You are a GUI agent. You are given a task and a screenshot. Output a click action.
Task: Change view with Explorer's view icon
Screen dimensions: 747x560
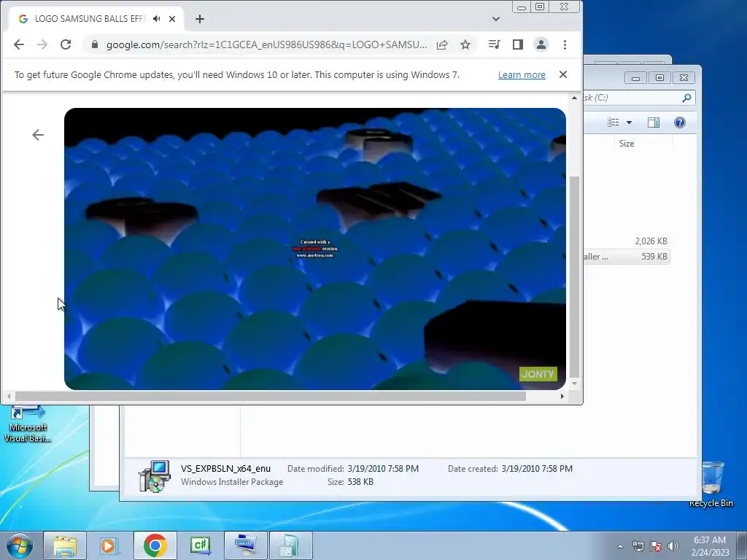pos(613,122)
